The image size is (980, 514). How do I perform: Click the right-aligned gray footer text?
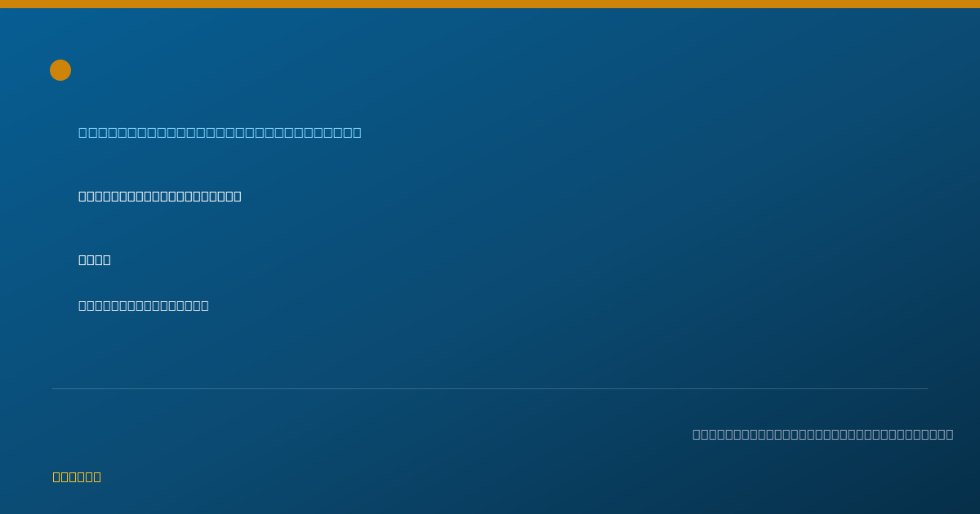[x=823, y=434]
